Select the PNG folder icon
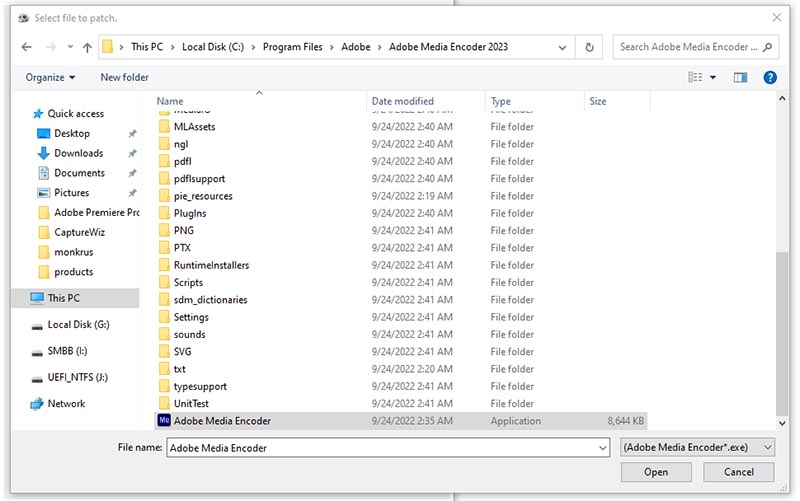 (164, 231)
